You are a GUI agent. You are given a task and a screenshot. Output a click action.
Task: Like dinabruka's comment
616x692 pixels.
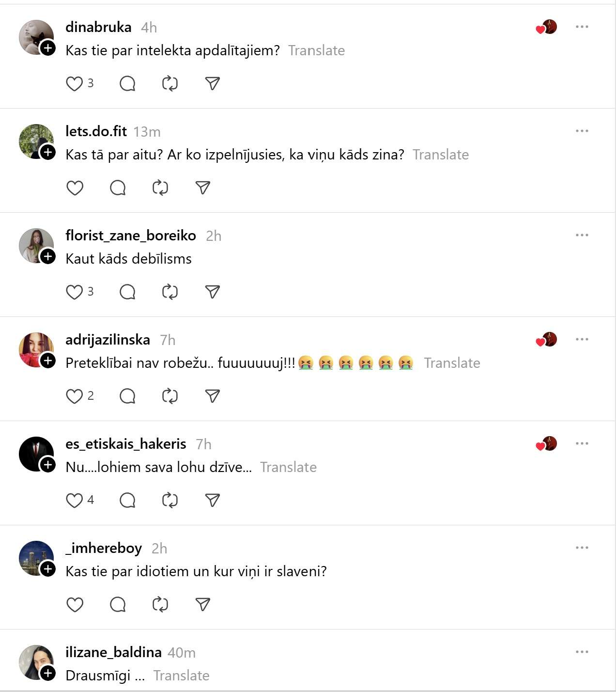(74, 84)
